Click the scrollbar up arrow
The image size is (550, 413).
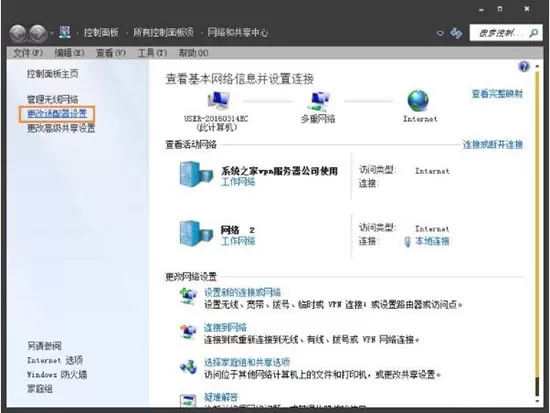click(537, 66)
